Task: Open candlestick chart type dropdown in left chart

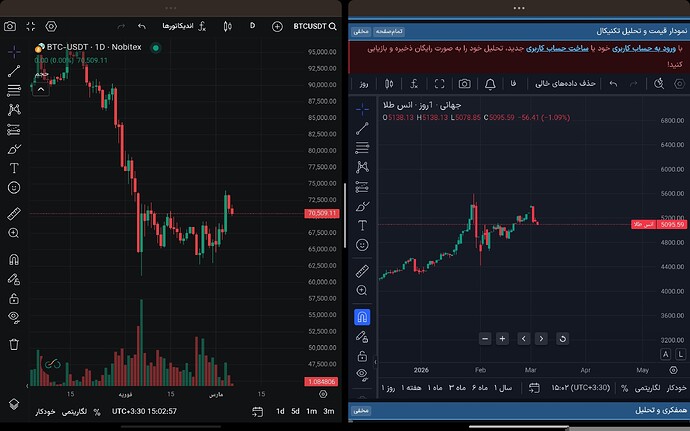Action: tap(227, 26)
